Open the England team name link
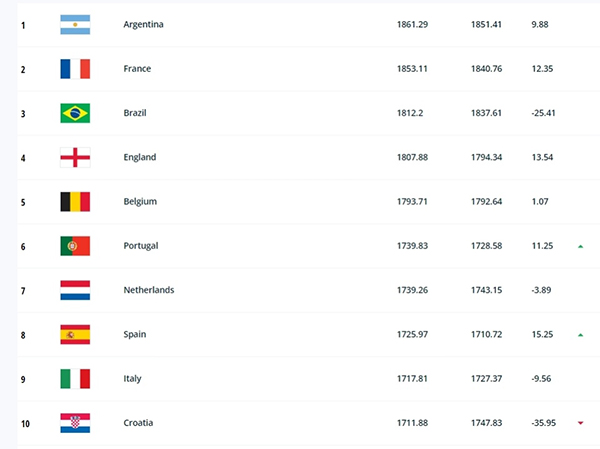The height and width of the screenshot is (449, 600). pyautogui.click(x=139, y=157)
